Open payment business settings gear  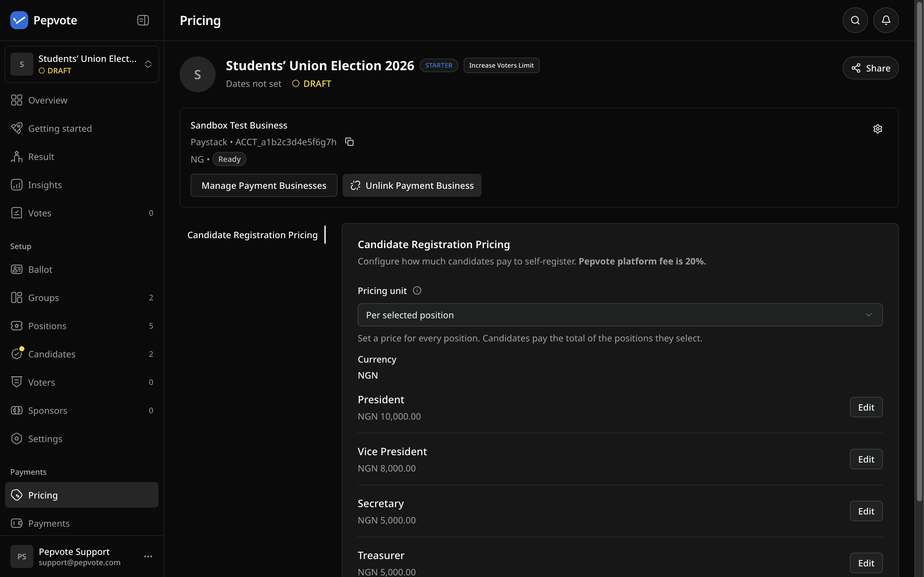click(877, 129)
